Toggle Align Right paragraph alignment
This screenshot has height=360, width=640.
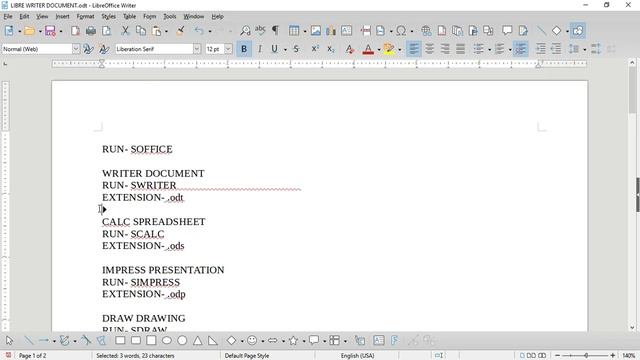coord(445,49)
